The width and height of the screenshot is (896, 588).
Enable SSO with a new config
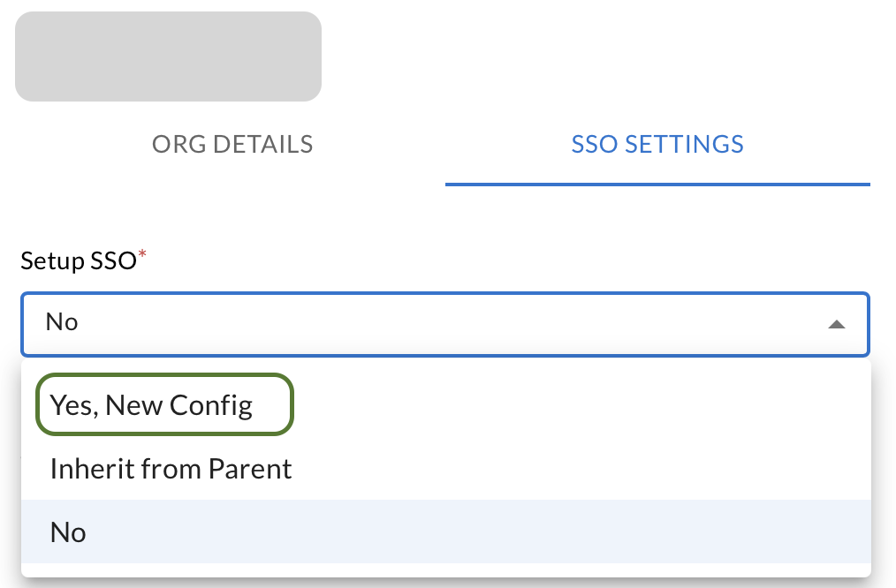click(x=152, y=405)
